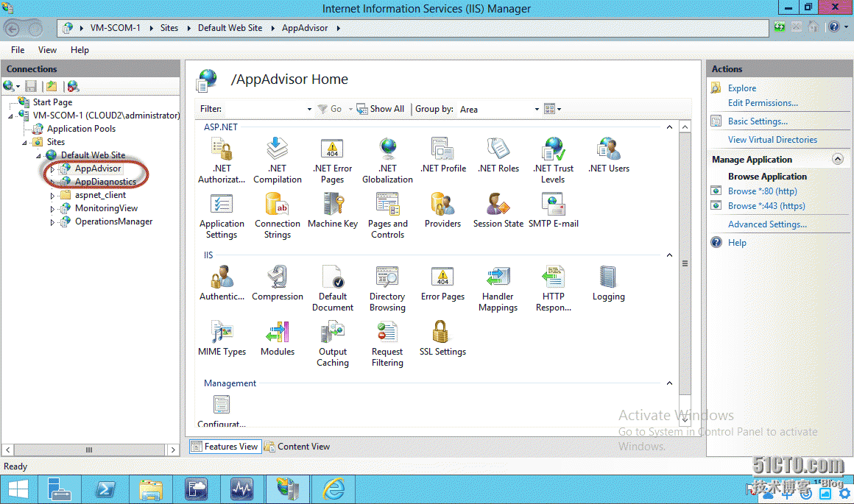
Task: Open Modules feature
Action: pyautogui.click(x=278, y=338)
